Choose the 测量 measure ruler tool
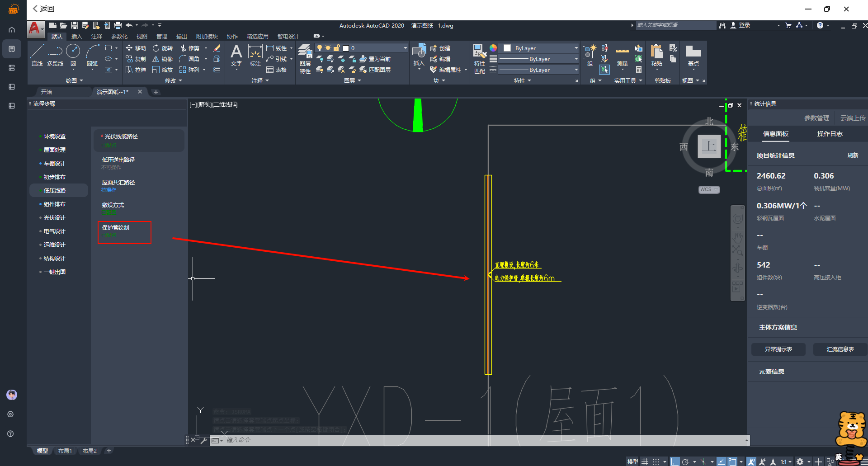Viewport: 868px width, 466px height. pyautogui.click(x=623, y=56)
